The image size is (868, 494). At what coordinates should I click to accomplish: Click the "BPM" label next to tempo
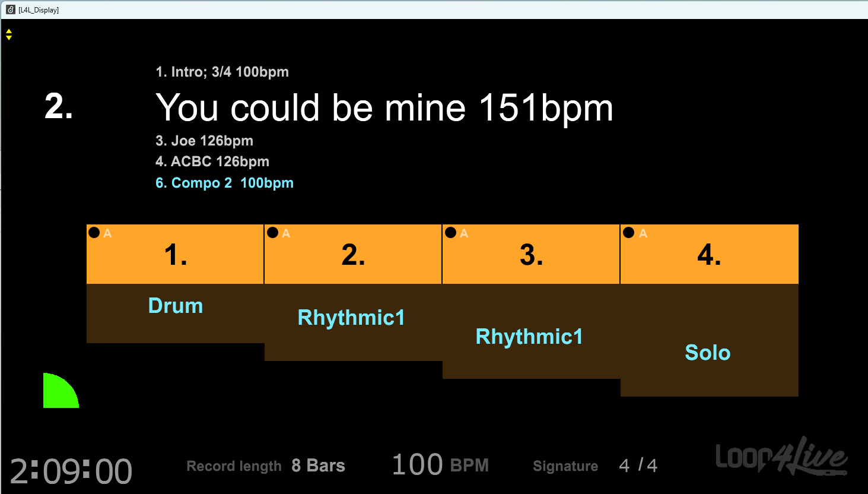coord(470,465)
